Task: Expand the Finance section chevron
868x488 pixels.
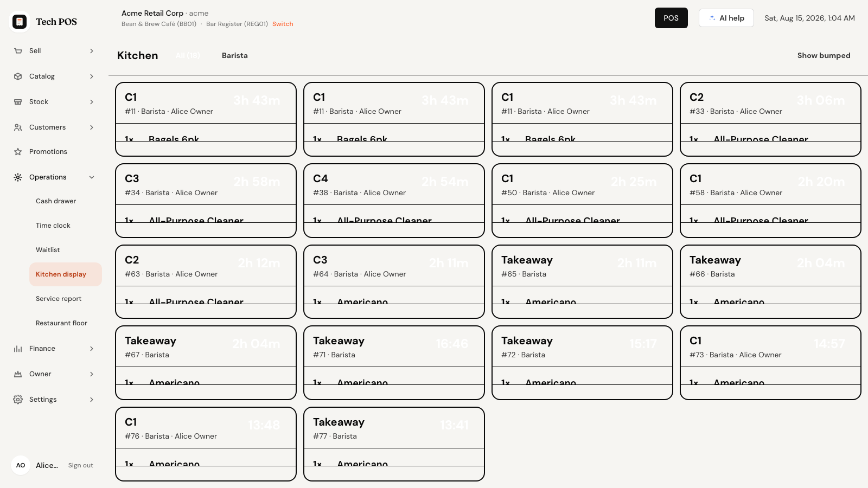Action: tap(92, 349)
